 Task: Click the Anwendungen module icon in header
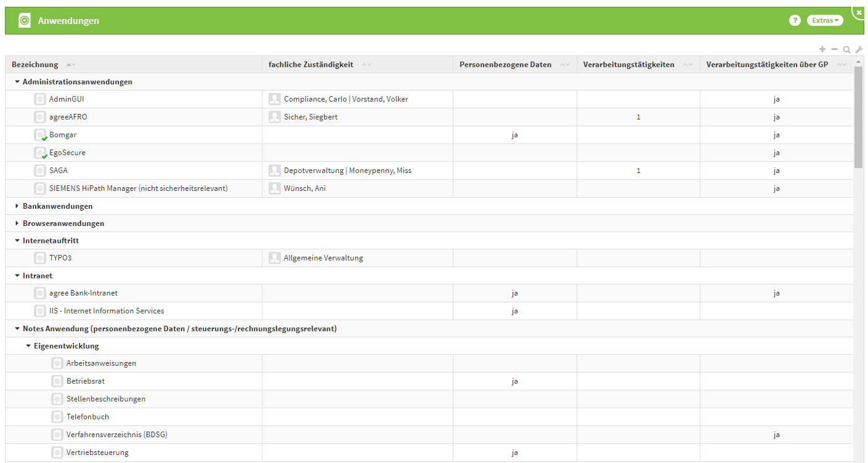(24, 20)
